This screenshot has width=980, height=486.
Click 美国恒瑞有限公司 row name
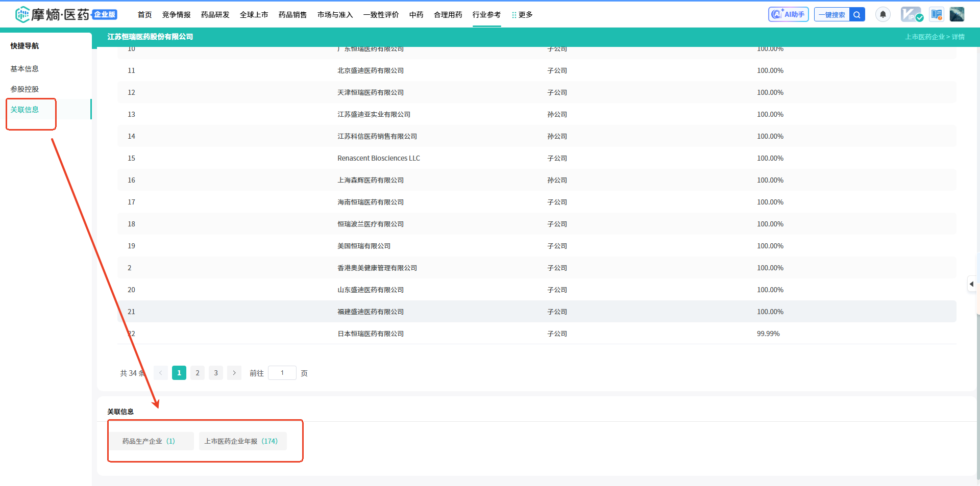click(x=364, y=246)
